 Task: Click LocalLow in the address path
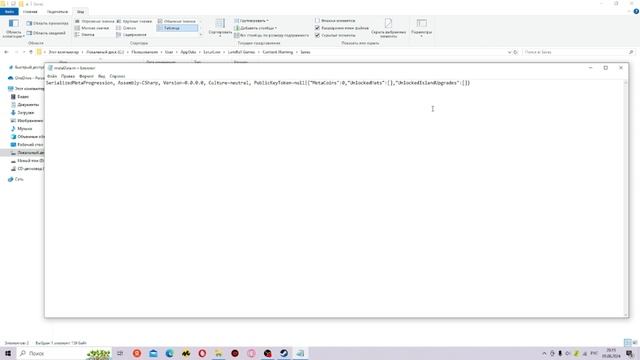coord(212,52)
